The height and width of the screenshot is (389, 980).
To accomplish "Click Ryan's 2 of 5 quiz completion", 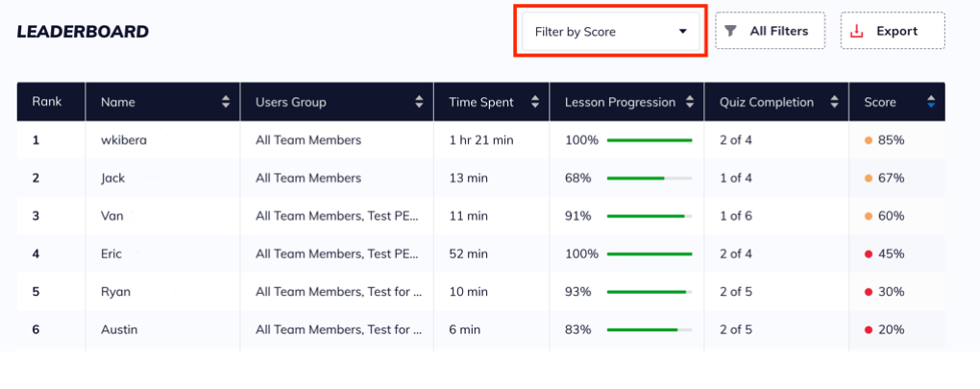I will coord(736,292).
